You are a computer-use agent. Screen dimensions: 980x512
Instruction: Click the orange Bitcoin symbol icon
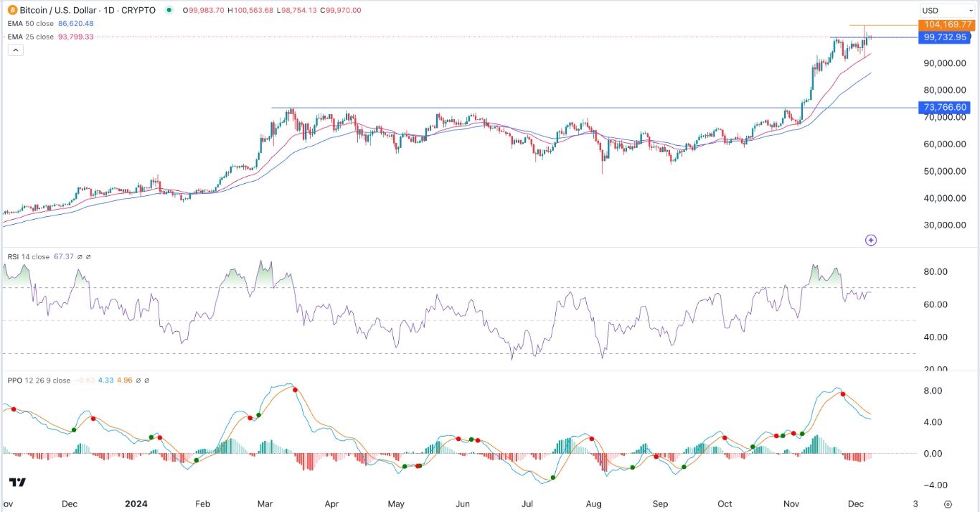13,10
